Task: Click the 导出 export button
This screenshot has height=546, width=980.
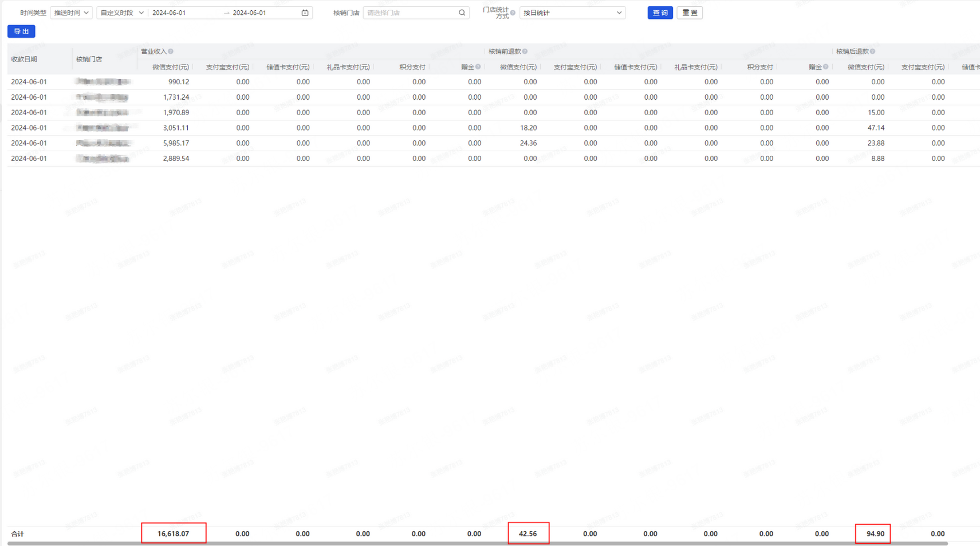Action: (x=21, y=32)
